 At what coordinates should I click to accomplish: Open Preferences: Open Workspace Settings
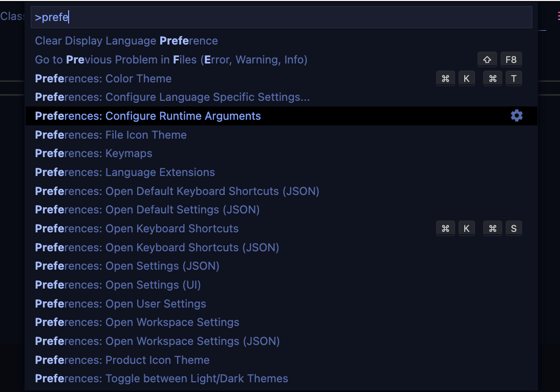coord(137,322)
